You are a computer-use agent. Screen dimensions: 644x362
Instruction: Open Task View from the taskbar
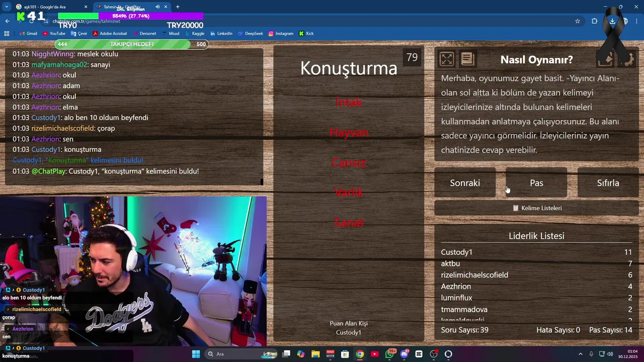(x=286, y=354)
